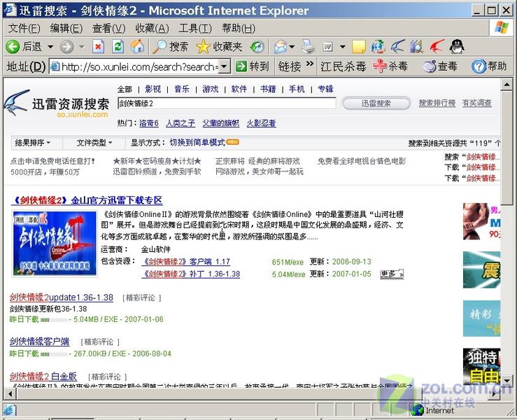The height and width of the screenshot is (420, 517).
Task: Open 《剑侠情缘2》补丁 1.36-1.38 link
Action: [x=191, y=274]
